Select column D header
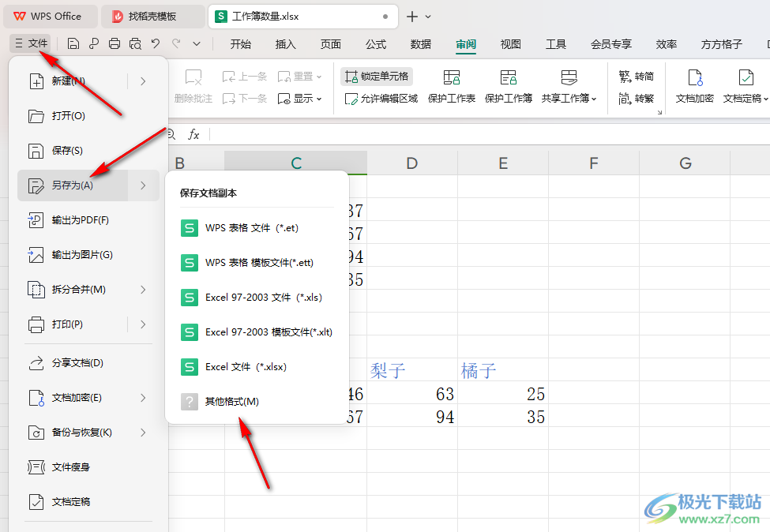 pyautogui.click(x=412, y=163)
